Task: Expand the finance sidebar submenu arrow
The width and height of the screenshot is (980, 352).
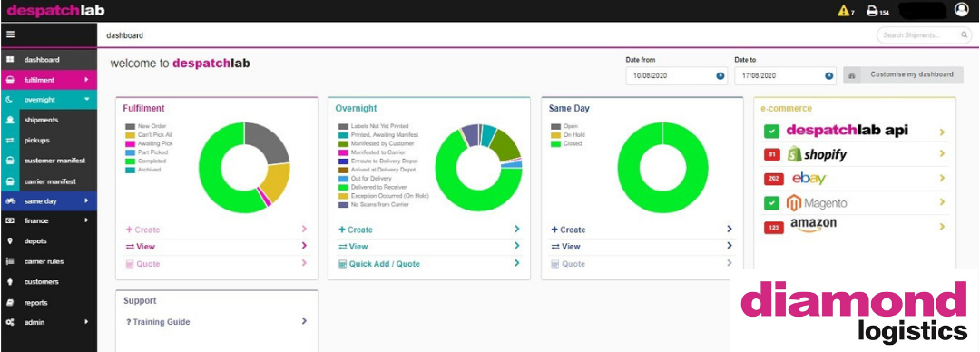Action: click(86, 220)
